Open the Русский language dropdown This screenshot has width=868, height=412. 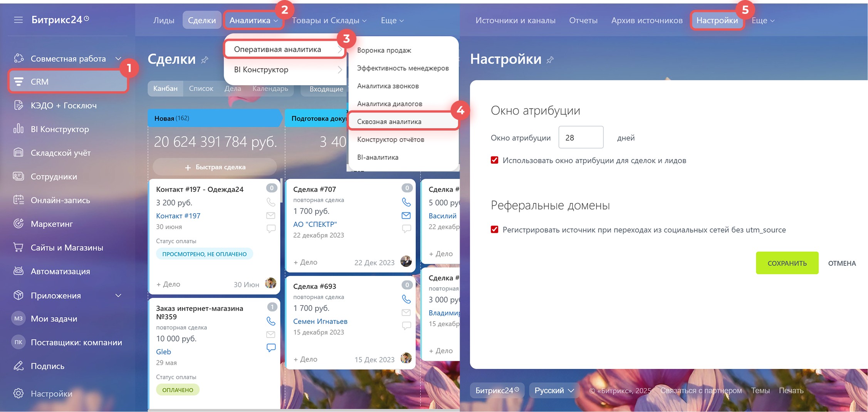pyautogui.click(x=554, y=390)
